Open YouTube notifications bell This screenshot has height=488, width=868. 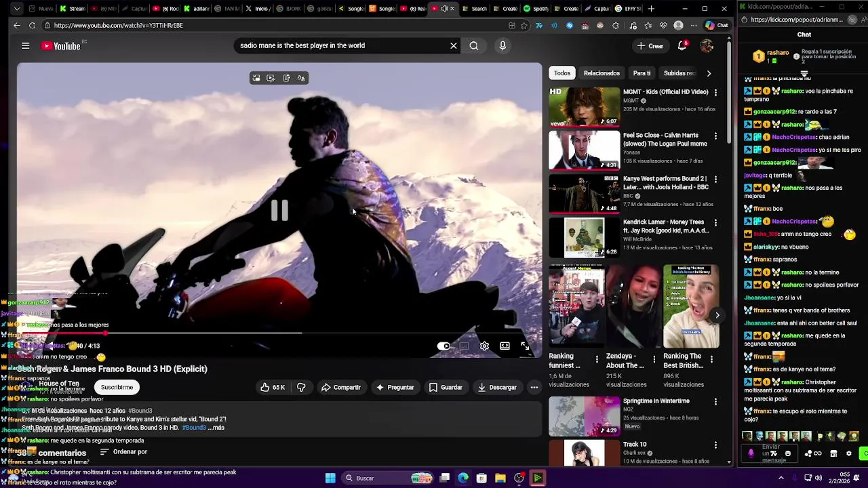point(682,45)
